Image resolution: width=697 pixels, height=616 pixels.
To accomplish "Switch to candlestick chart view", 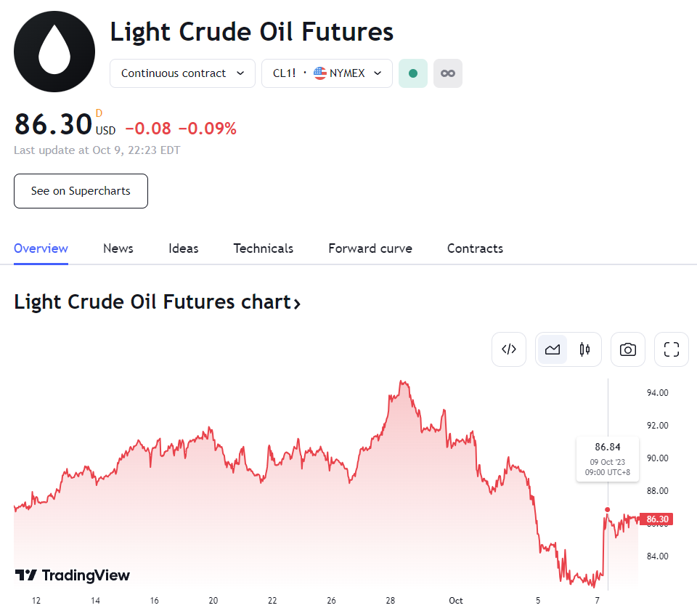I will [x=584, y=349].
